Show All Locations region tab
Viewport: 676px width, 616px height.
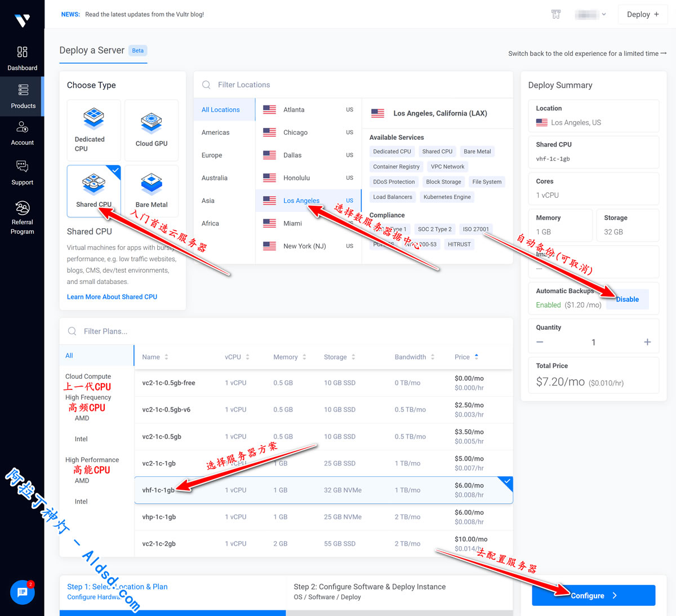point(224,110)
